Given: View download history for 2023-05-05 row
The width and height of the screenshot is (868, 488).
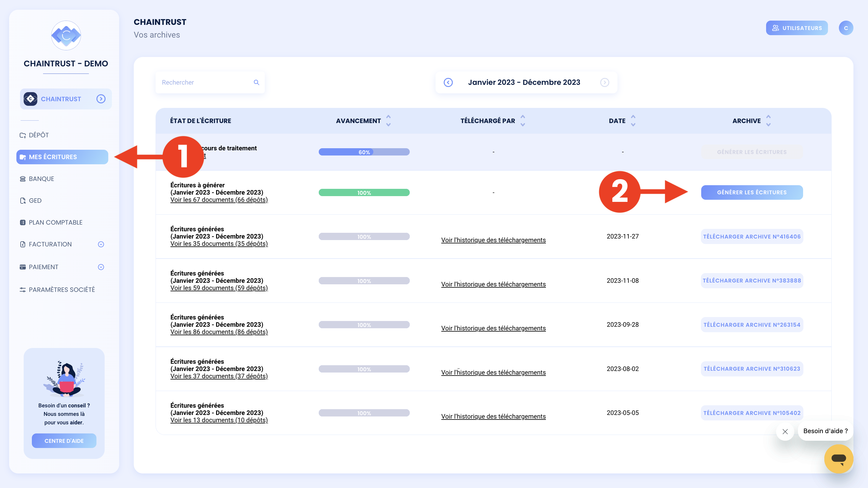Looking at the screenshot, I should [493, 416].
